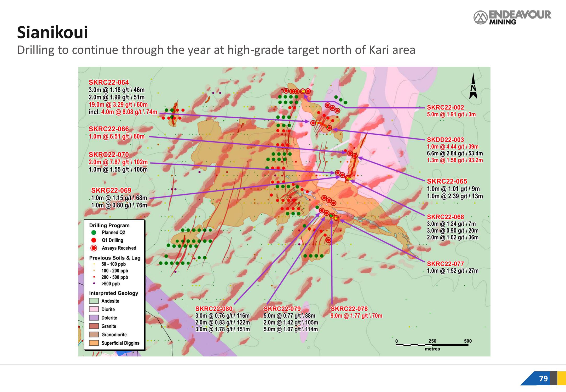
Task: Click the Interpreted Geology legend heading
Action: click(113, 293)
